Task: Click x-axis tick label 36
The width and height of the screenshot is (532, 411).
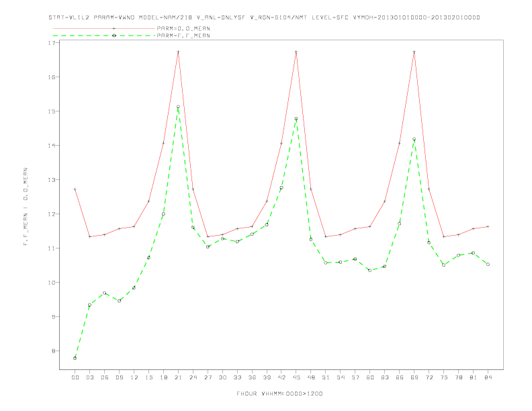Action: point(252,377)
